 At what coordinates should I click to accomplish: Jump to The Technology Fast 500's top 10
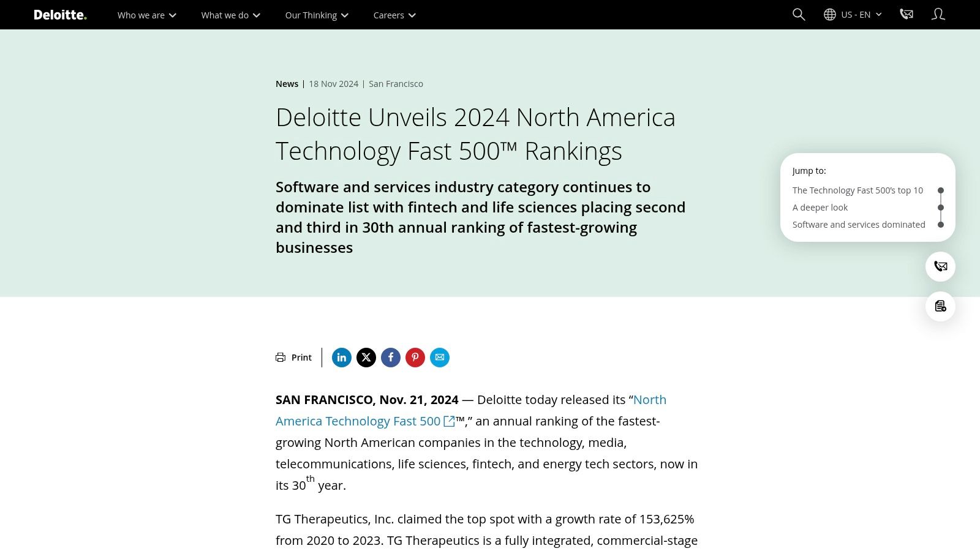pos(857,190)
